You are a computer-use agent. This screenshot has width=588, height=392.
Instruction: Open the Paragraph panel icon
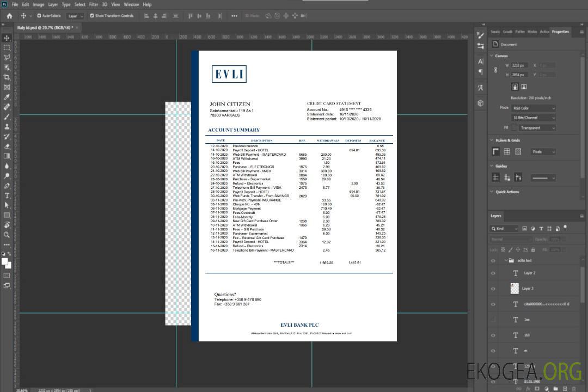[481, 72]
